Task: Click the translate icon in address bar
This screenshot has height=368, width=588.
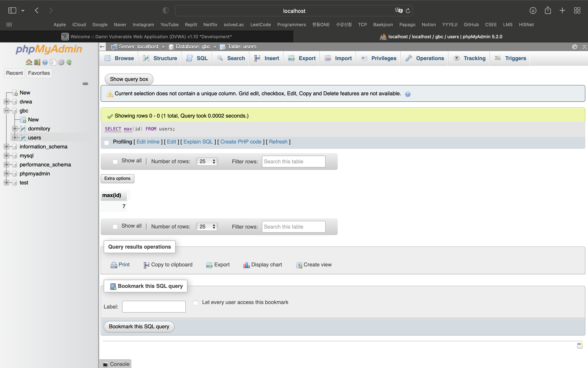Action: click(399, 10)
